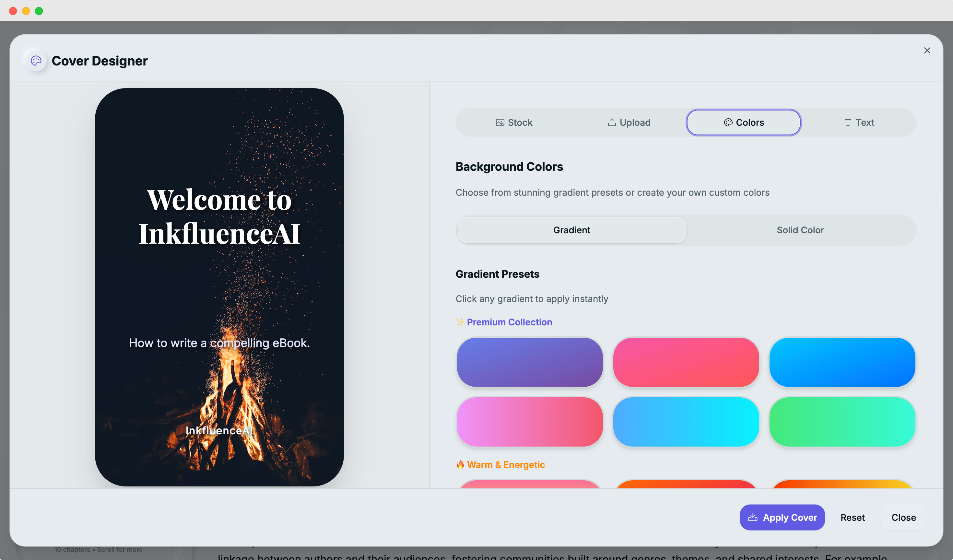Click the Upload arrow icon
The image size is (953, 560).
click(x=612, y=122)
